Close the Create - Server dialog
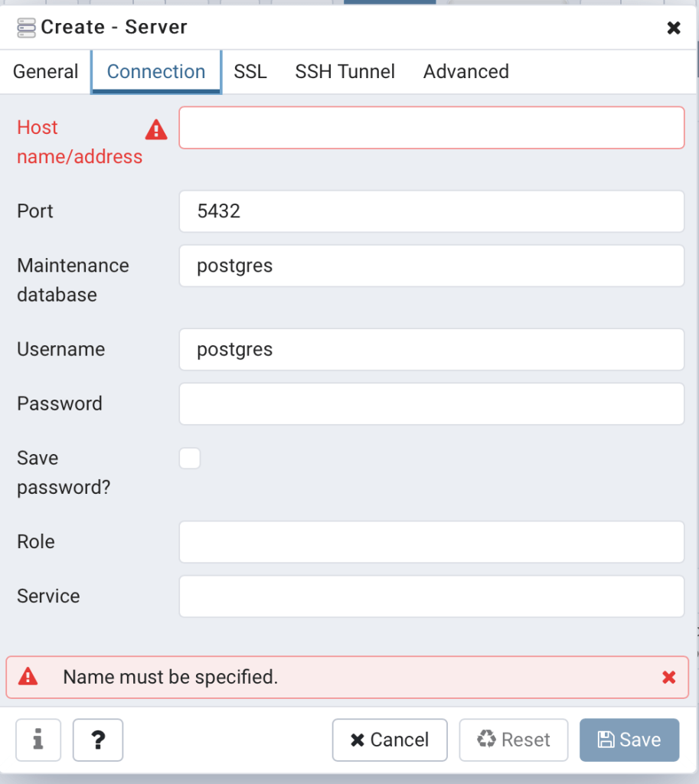 673,28
